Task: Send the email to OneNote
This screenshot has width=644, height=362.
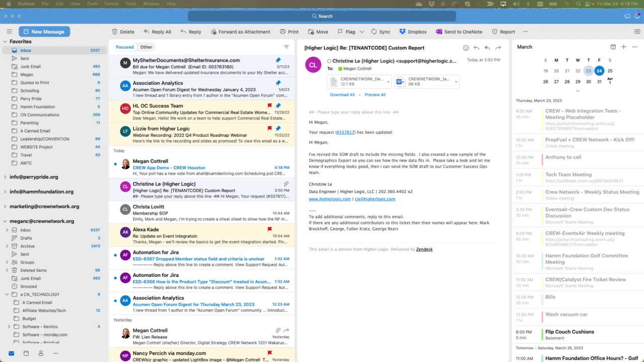Action: (459, 32)
